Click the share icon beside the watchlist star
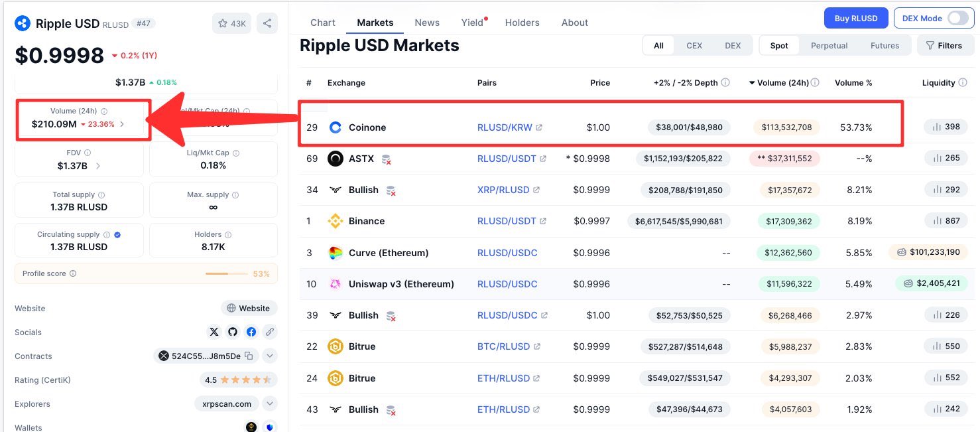This screenshot has height=432, width=980. click(267, 23)
